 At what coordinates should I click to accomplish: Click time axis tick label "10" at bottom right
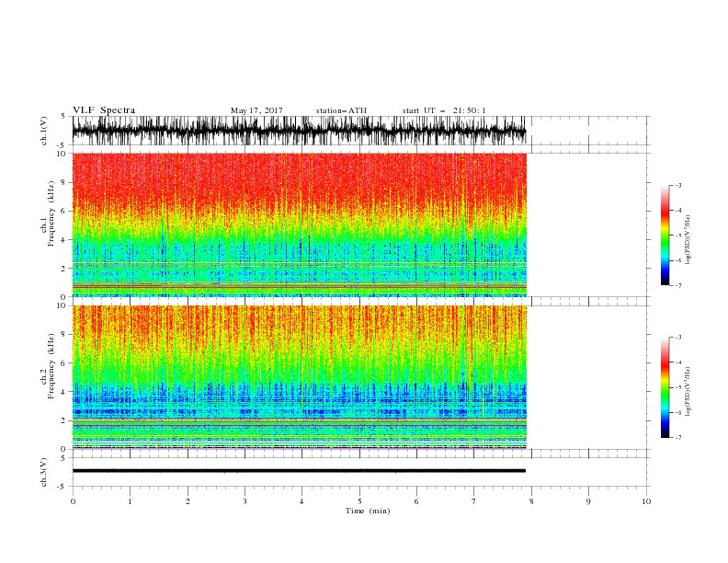pyautogui.click(x=646, y=501)
